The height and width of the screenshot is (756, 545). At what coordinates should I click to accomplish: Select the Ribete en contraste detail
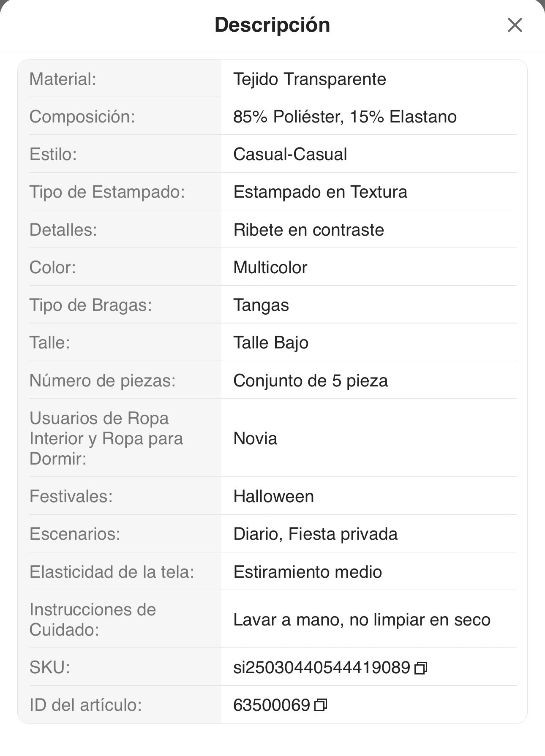308,230
